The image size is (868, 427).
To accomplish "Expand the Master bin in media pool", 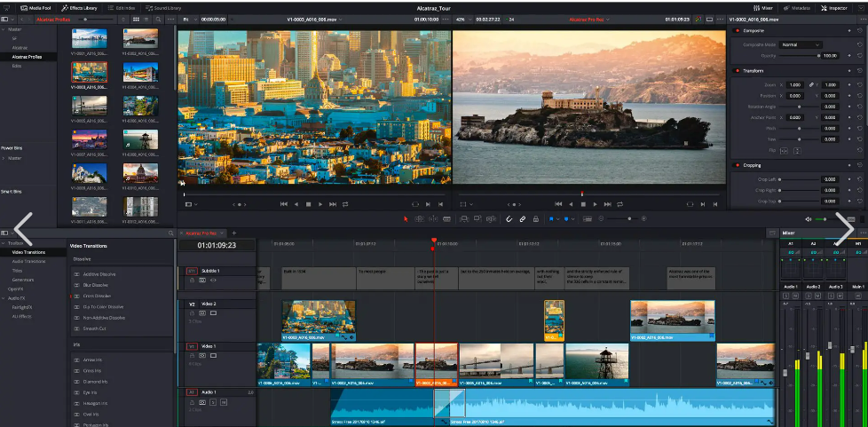I will [x=4, y=28].
